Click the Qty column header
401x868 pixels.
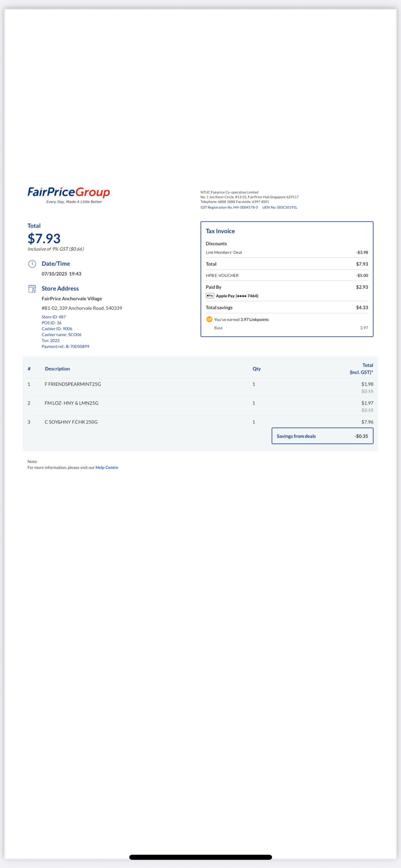(x=257, y=369)
